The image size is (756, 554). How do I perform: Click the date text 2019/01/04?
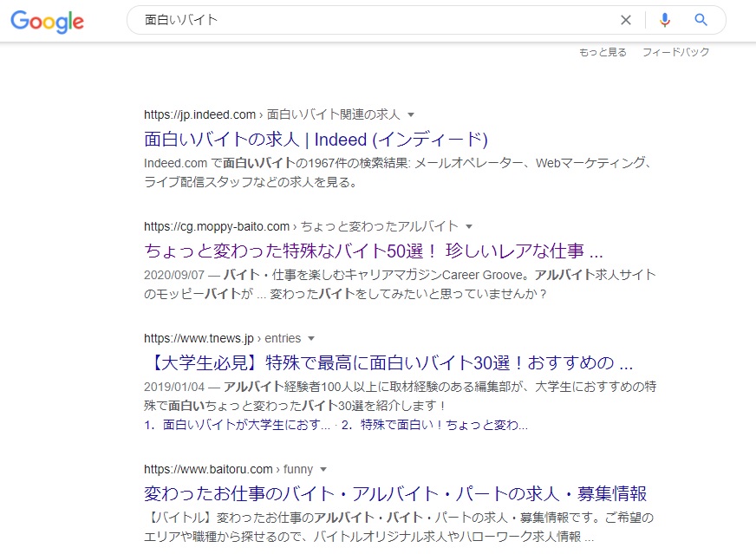174,387
